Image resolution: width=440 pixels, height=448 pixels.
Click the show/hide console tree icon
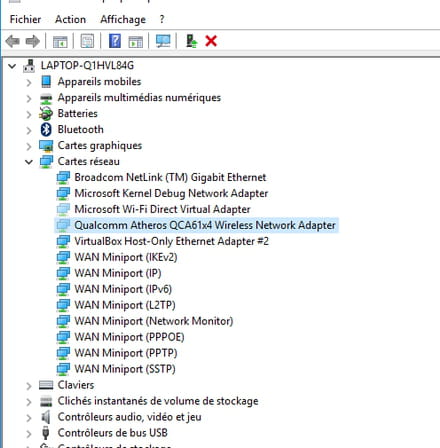60,41
